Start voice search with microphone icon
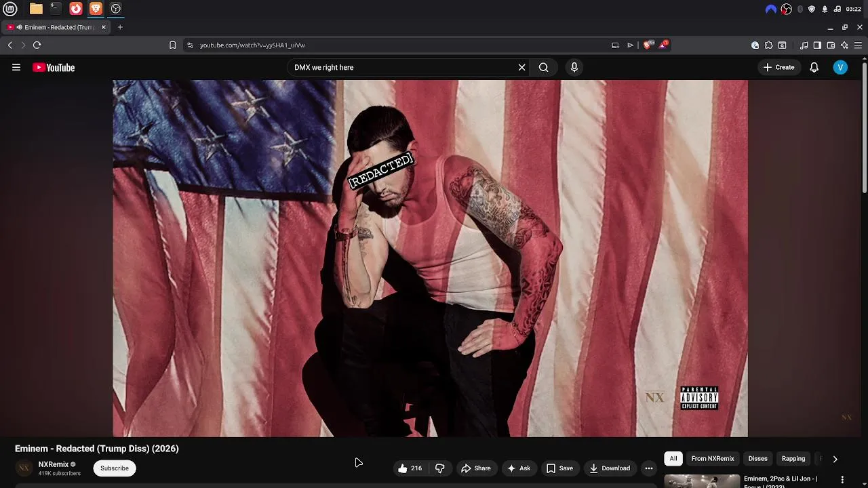Viewport: 868px width, 488px height. click(x=574, y=67)
